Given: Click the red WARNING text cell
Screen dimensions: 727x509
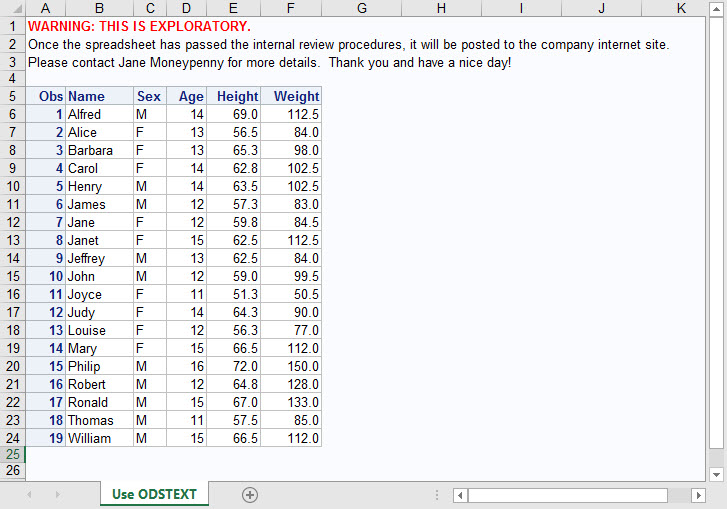Looking at the screenshot, I should (139, 26).
